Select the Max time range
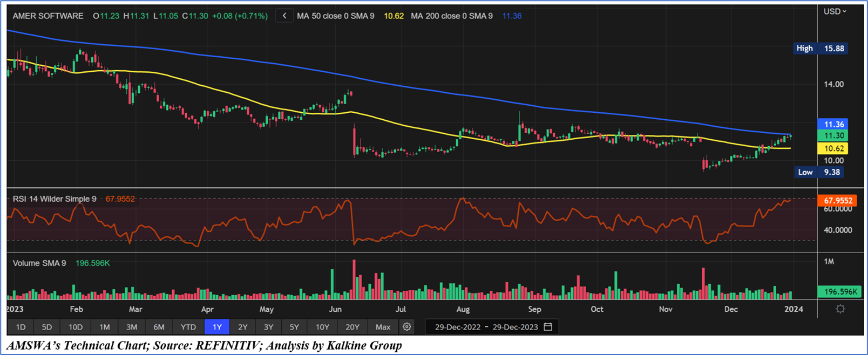Viewport: 868px width, 355px height. pos(383,327)
